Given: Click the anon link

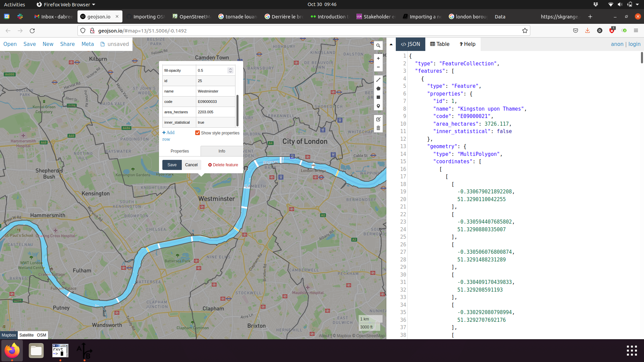Looking at the screenshot, I should (x=617, y=44).
